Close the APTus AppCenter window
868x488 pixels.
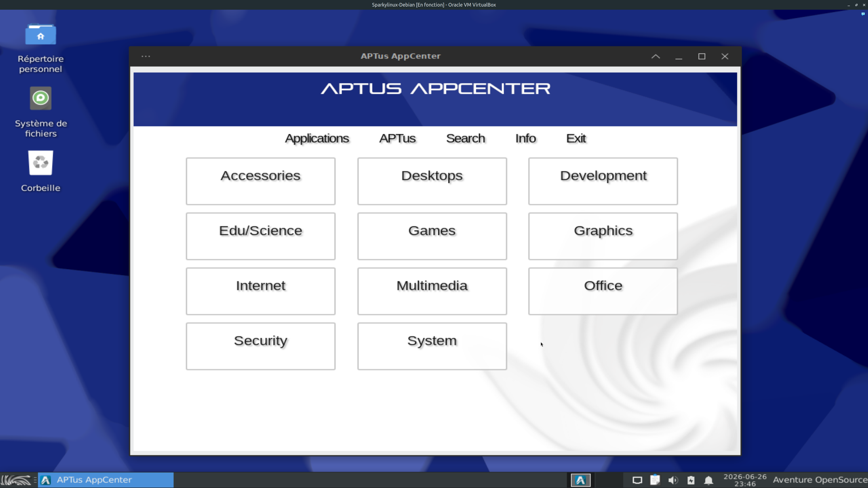[x=725, y=56]
